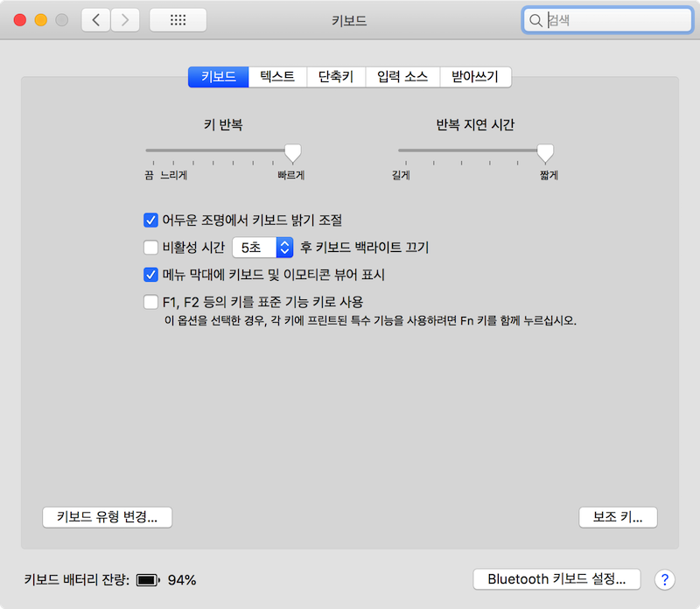700x609 pixels.
Task: Open the 단축키 tab
Action: coord(336,77)
